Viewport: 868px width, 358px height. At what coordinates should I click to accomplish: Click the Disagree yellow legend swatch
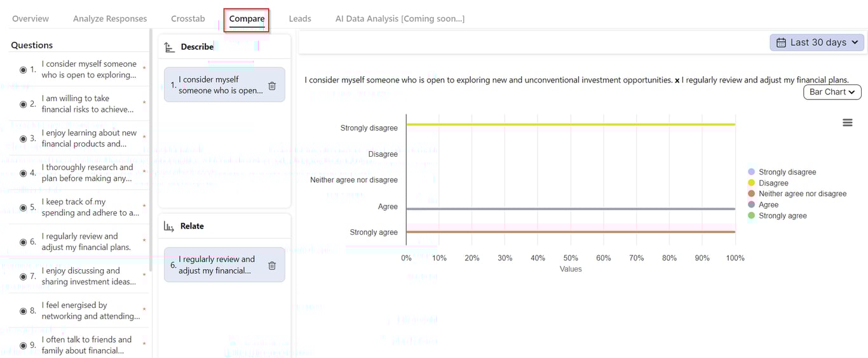point(752,183)
